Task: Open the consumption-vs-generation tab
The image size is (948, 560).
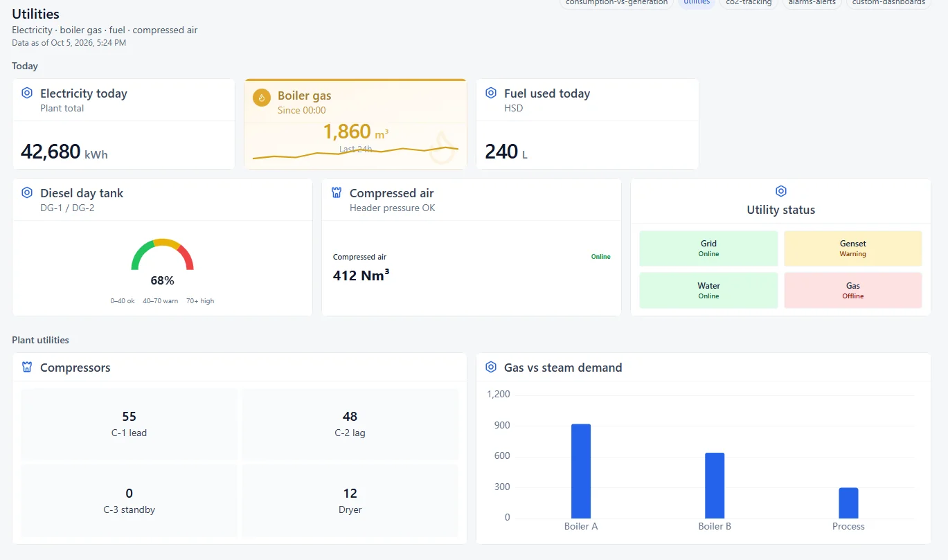Action: click(x=616, y=3)
